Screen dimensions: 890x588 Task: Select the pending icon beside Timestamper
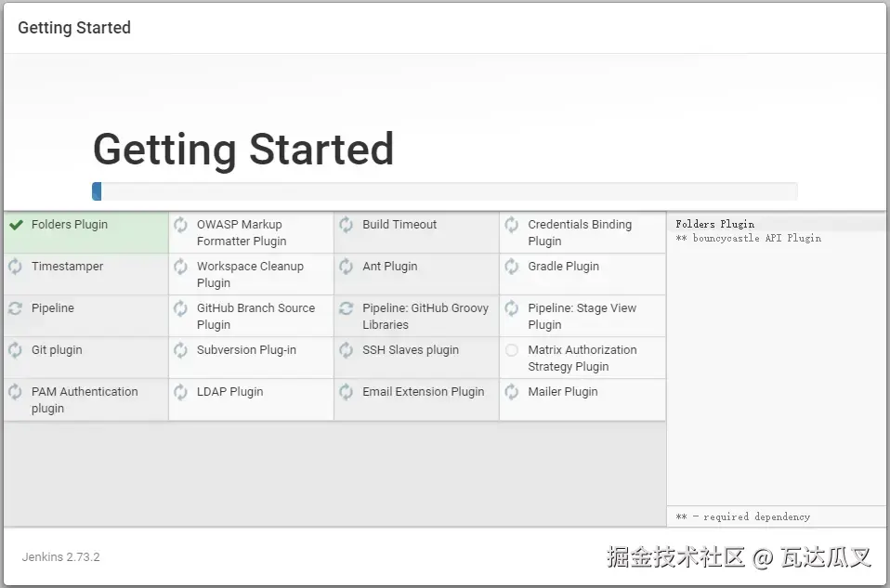(x=15, y=266)
